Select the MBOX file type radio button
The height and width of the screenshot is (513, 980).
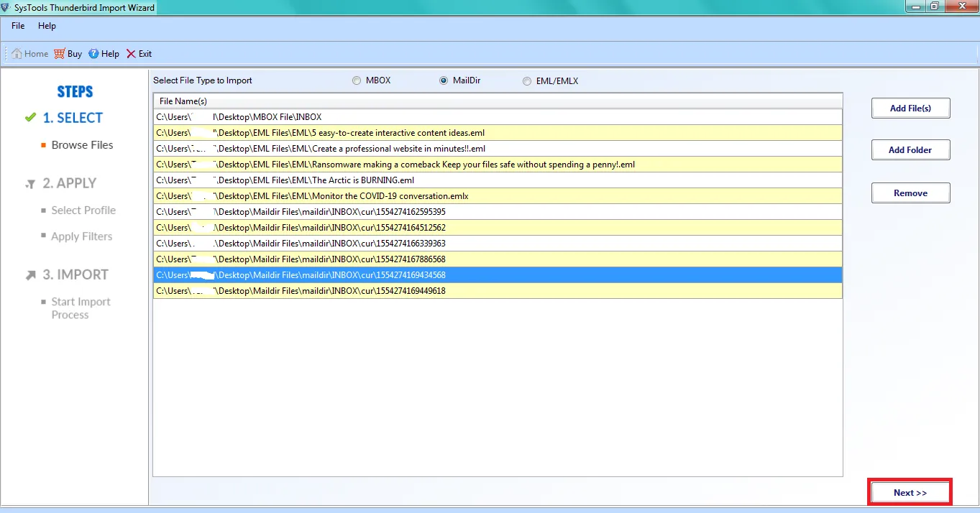point(357,81)
